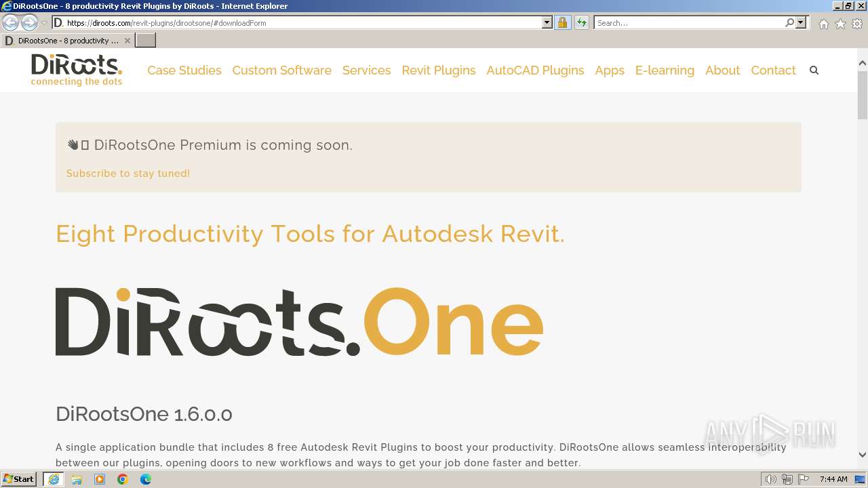868x488 pixels.
Task: Expand the address bar autocomplete dropdown
Action: tap(547, 22)
